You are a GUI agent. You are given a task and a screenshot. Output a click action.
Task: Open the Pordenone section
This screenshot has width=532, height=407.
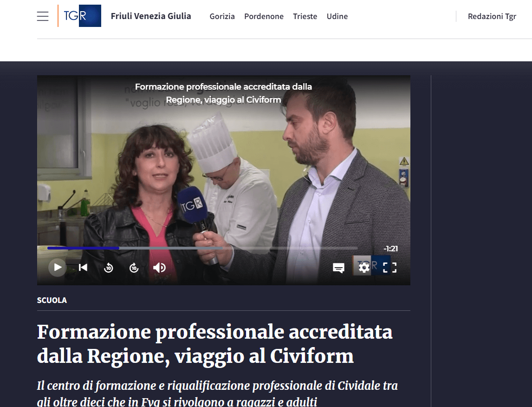(264, 16)
